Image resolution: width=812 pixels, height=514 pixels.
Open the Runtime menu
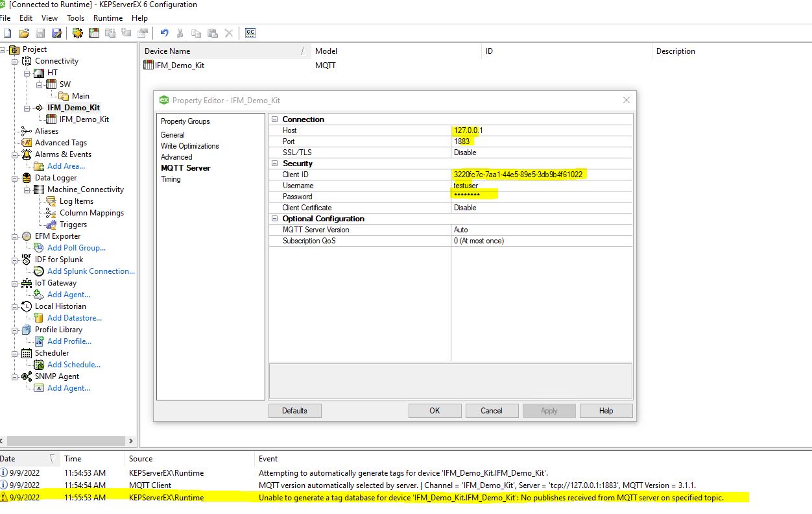point(108,18)
